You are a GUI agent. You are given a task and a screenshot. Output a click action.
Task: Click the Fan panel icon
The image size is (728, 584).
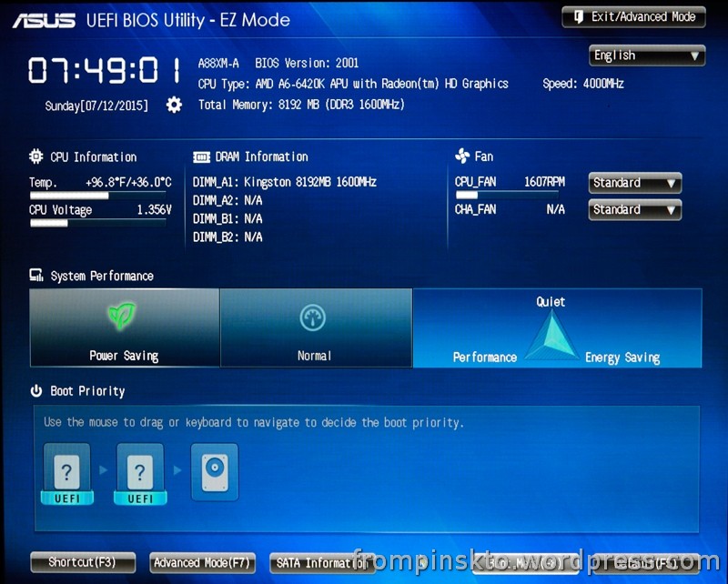462,156
